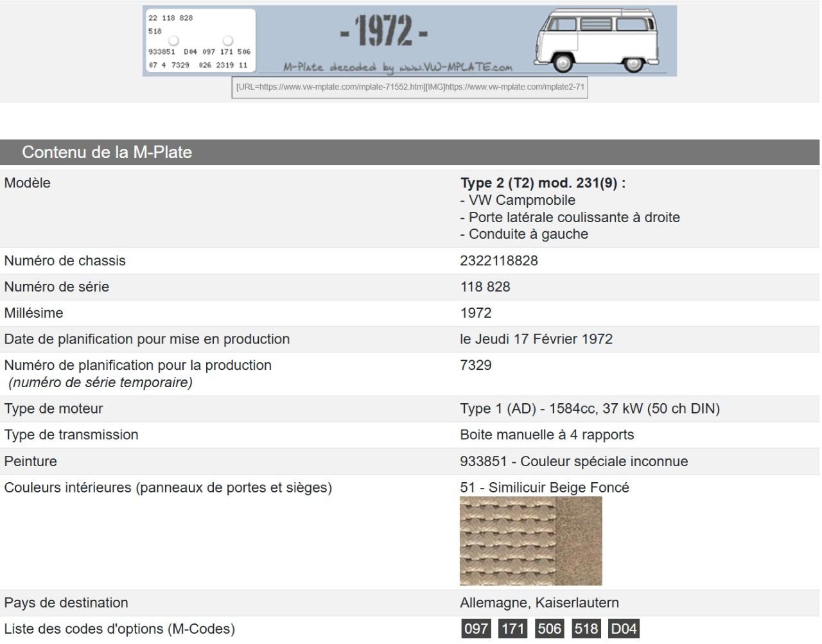
Task: Click the chassis number 2322118828
Action: coord(499,261)
